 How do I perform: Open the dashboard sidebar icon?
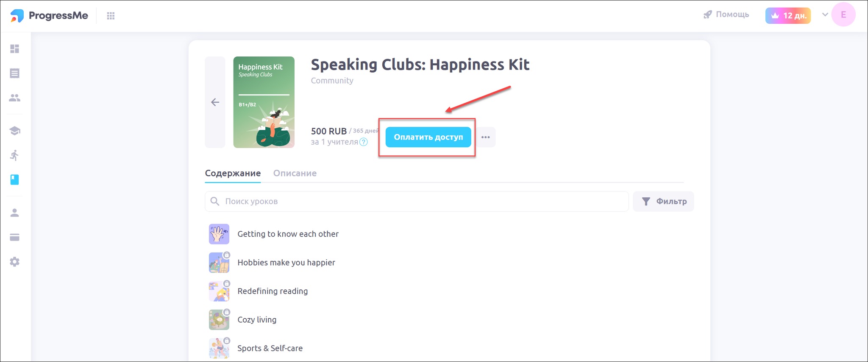pyautogui.click(x=15, y=49)
